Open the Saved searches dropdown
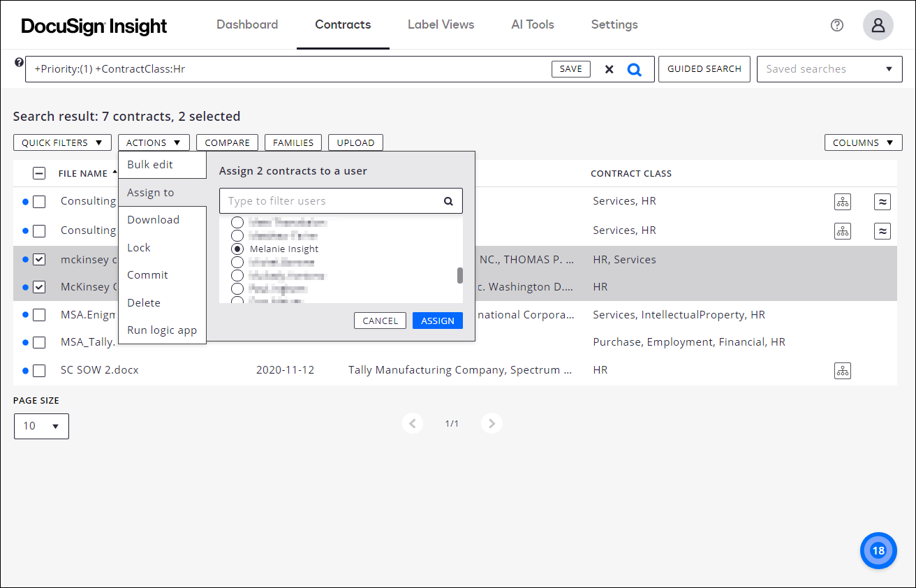The width and height of the screenshot is (916, 588). click(829, 68)
